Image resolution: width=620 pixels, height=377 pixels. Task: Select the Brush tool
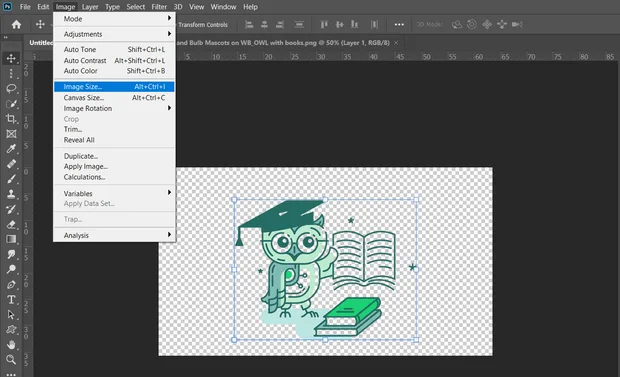[x=11, y=179]
